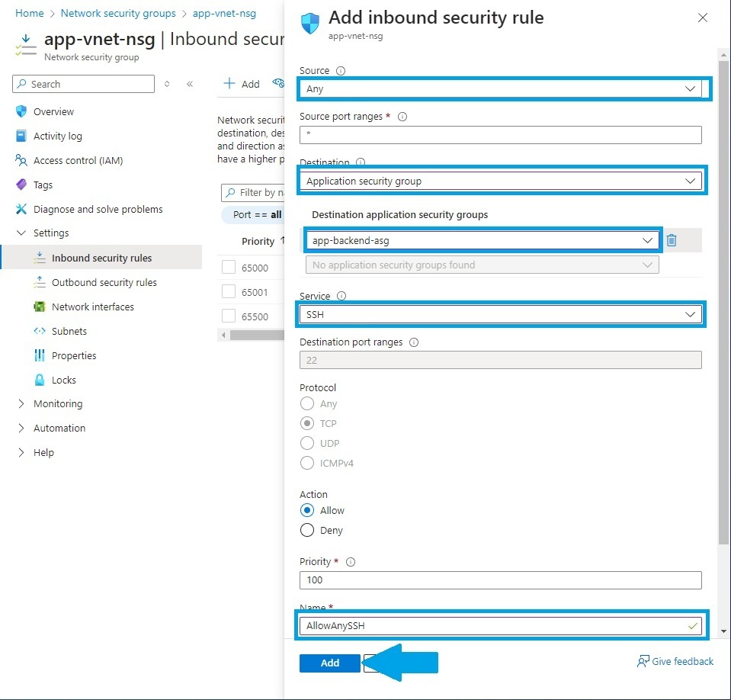The height and width of the screenshot is (700, 731).
Task: Select the UDP protocol option
Action: (x=306, y=443)
